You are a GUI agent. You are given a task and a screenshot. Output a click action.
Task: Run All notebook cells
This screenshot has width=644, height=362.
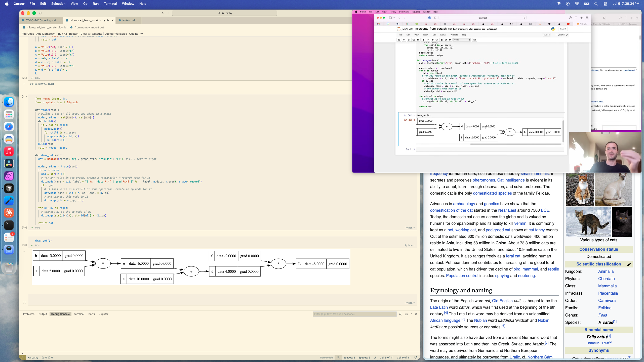click(62, 34)
